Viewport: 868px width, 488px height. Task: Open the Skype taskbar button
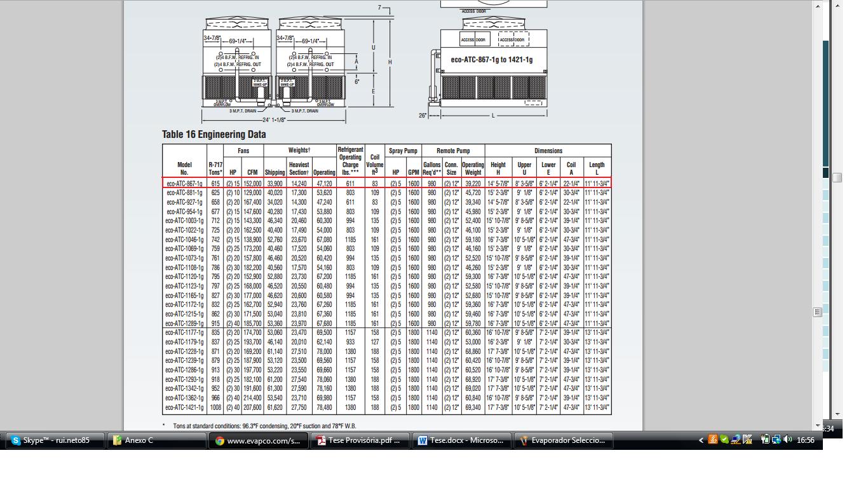[55, 440]
